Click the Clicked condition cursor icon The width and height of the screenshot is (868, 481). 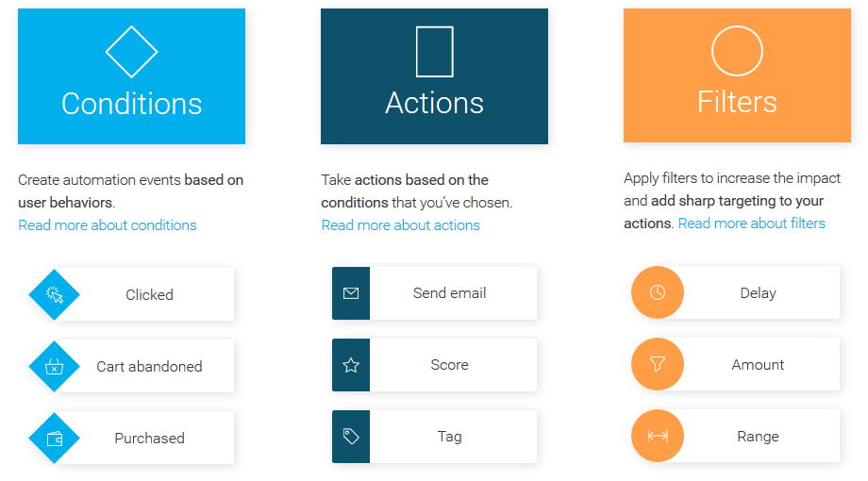click(55, 294)
